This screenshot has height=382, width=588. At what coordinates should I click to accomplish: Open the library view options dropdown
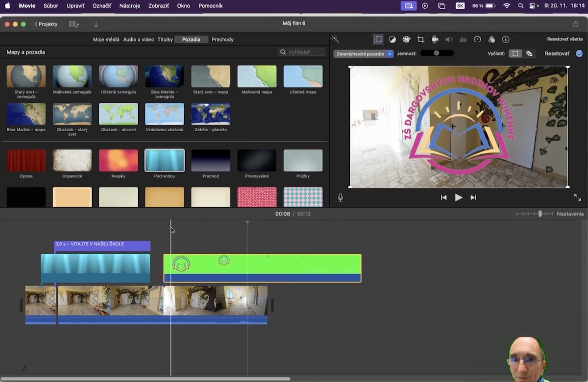pos(74,24)
